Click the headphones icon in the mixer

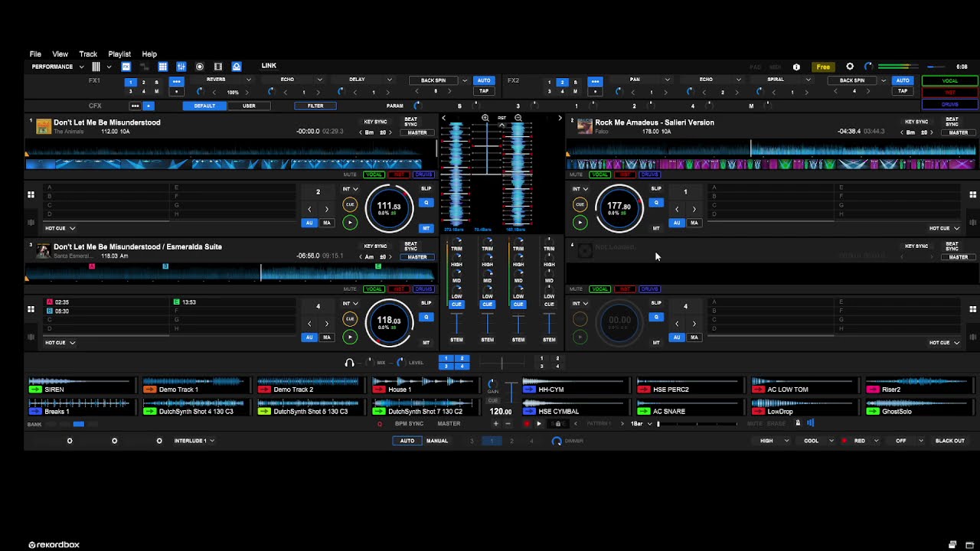point(350,363)
